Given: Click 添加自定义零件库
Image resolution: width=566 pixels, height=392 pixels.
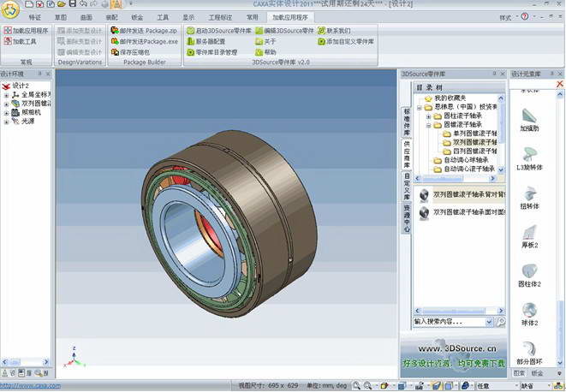Looking at the screenshot, I should click(x=346, y=41).
